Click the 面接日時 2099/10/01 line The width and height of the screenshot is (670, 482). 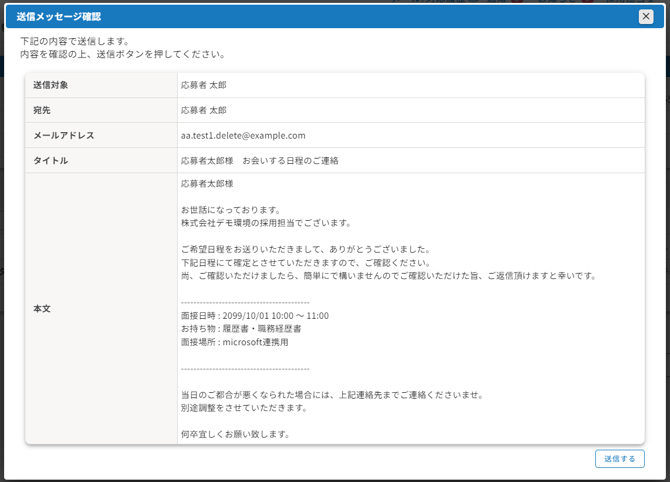[255, 316]
